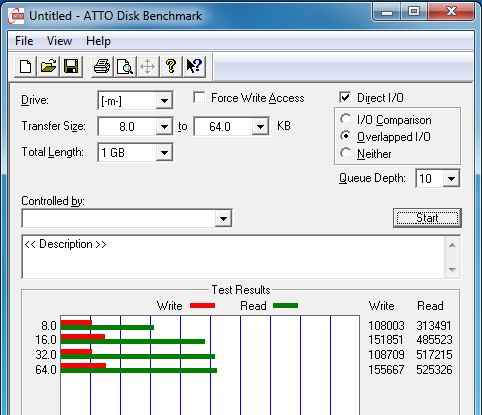
Task: Click write value 108709
Action: point(386,355)
